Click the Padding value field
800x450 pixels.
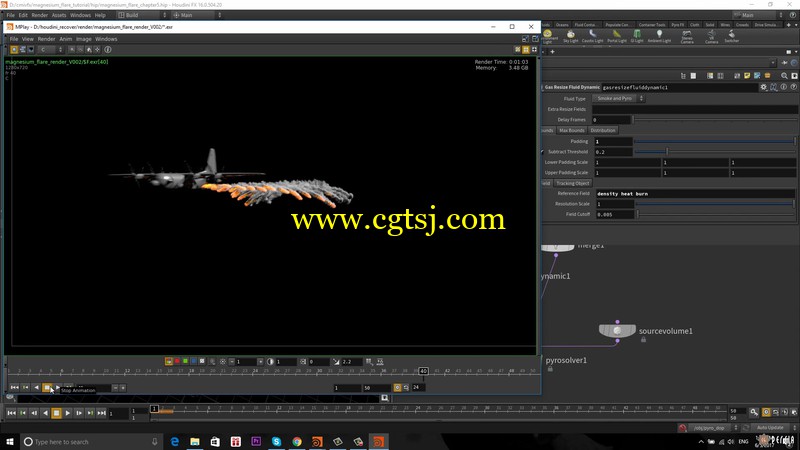tap(613, 141)
